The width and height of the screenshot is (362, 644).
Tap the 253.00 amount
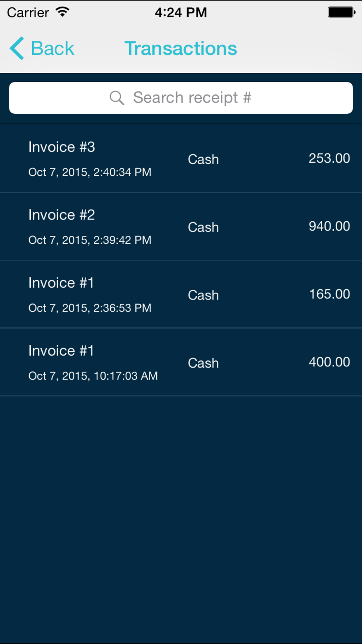tap(329, 158)
